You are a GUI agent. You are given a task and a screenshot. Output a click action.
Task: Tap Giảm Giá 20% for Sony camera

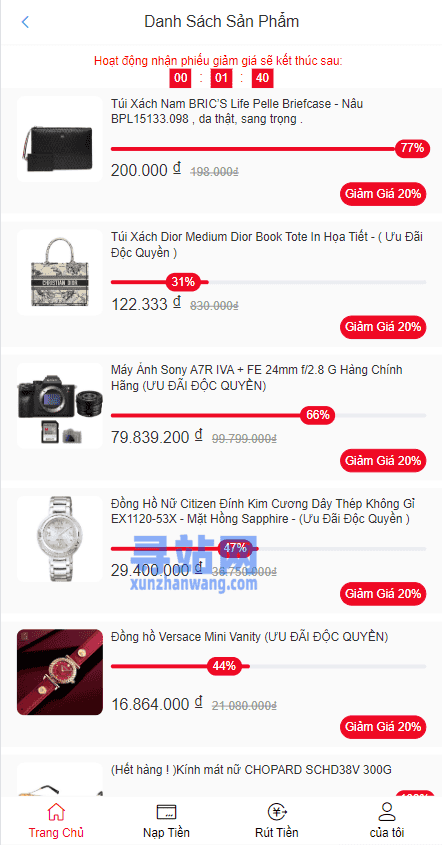tap(383, 461)
